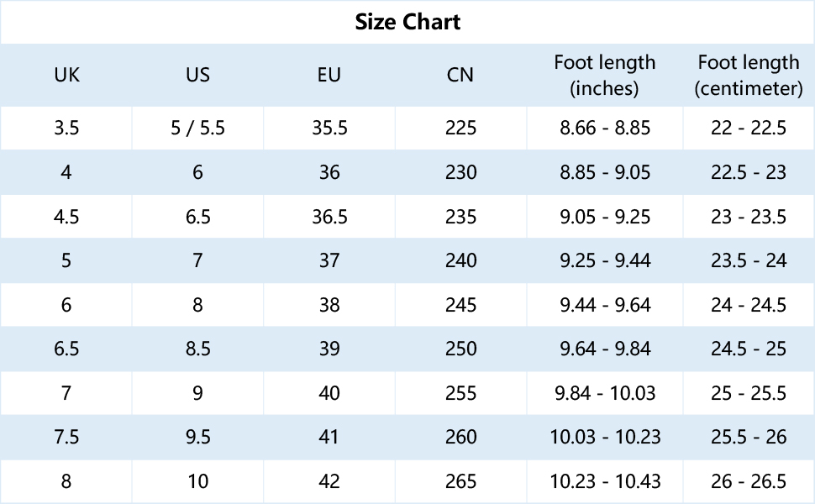Click the 9.05 - 9.25 inches cell
Screen dimensions: 815x504
(605, 217)
